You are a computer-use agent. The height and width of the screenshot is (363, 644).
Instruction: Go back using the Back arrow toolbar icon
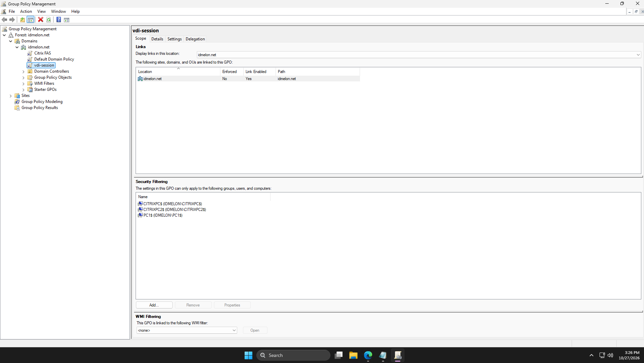4,20
